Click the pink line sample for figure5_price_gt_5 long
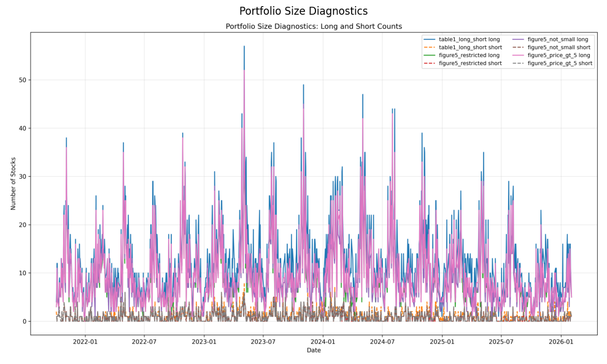 518,55
